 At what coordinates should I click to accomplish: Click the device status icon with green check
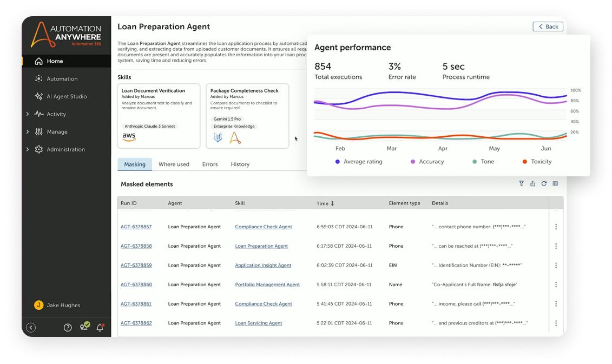[84, 327]
